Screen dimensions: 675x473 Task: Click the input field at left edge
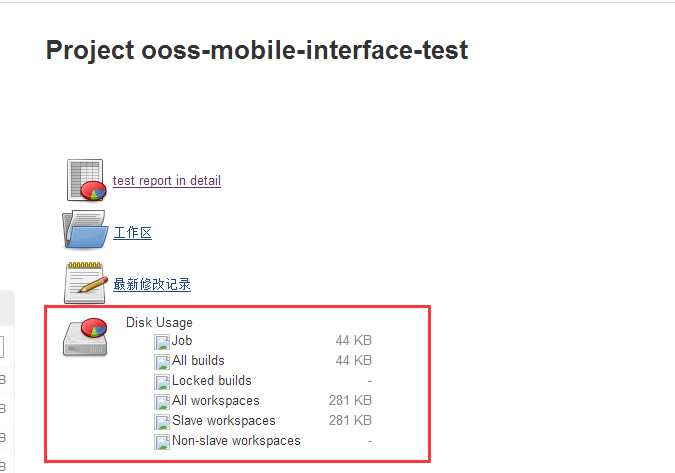pos(3,348)
